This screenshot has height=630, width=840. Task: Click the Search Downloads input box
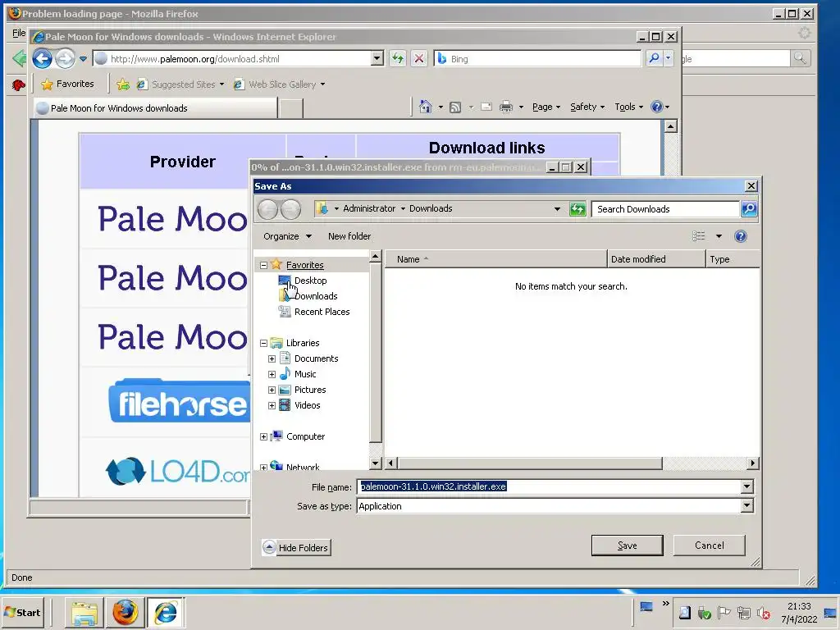[665, 209]
